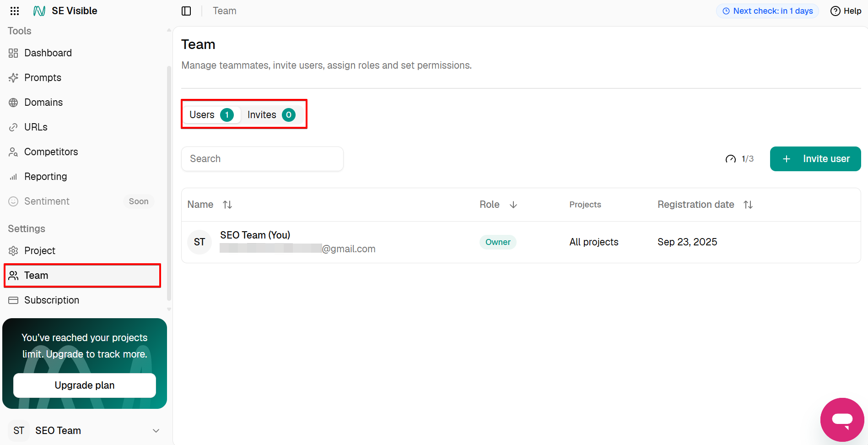This screenshot has width=868, height=445.
Task: Click the Help link at top
Action: click(846, 11)
